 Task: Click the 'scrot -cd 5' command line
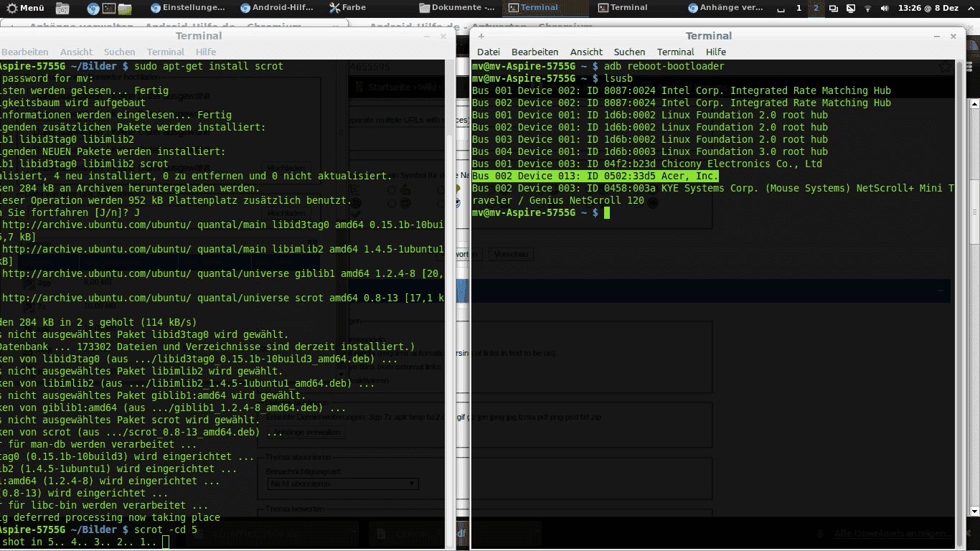tap(166, 529)
